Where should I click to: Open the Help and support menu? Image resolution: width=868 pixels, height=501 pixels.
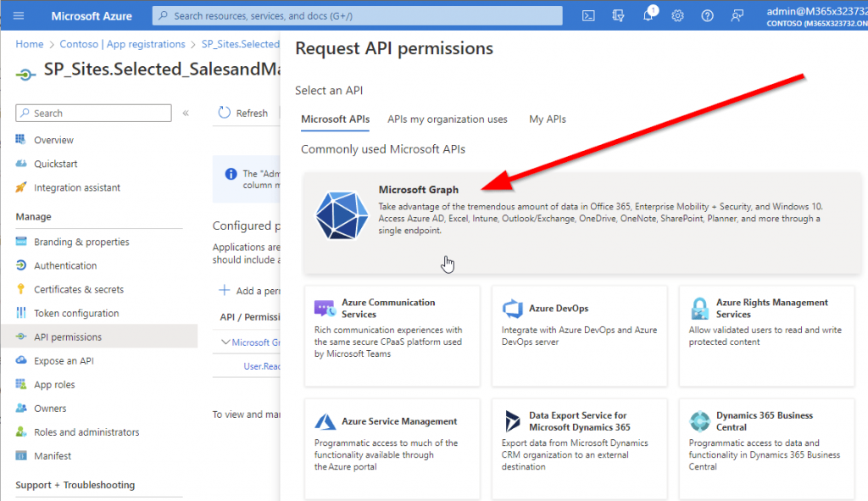[x=708, y=14]
